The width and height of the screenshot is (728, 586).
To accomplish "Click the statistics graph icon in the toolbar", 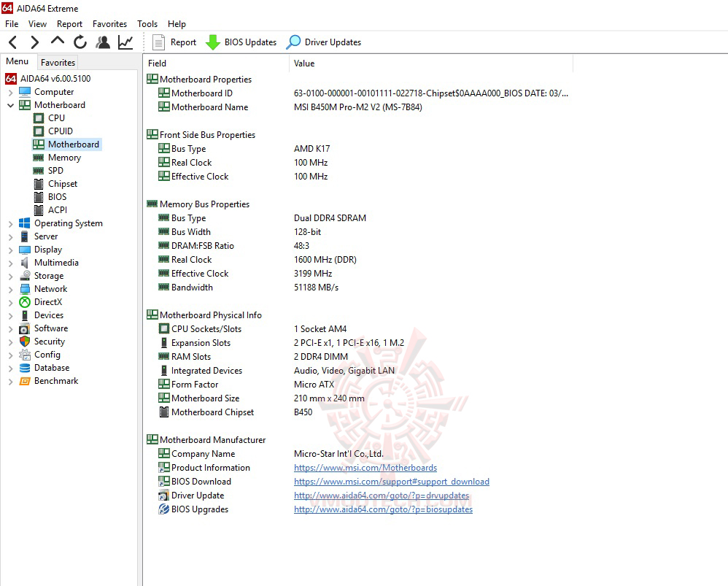I will (125, 42).
